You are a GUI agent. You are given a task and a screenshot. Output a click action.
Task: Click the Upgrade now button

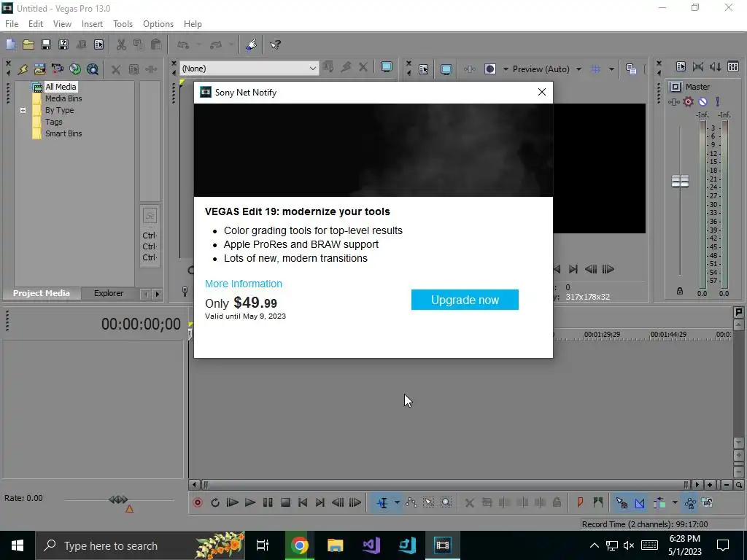pyautogui.click(x=465, y=300)
